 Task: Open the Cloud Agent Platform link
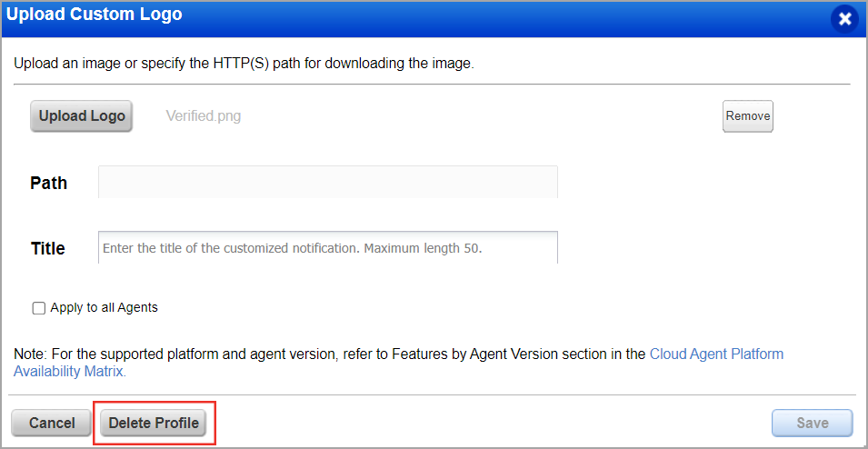(x=716, y=354)
